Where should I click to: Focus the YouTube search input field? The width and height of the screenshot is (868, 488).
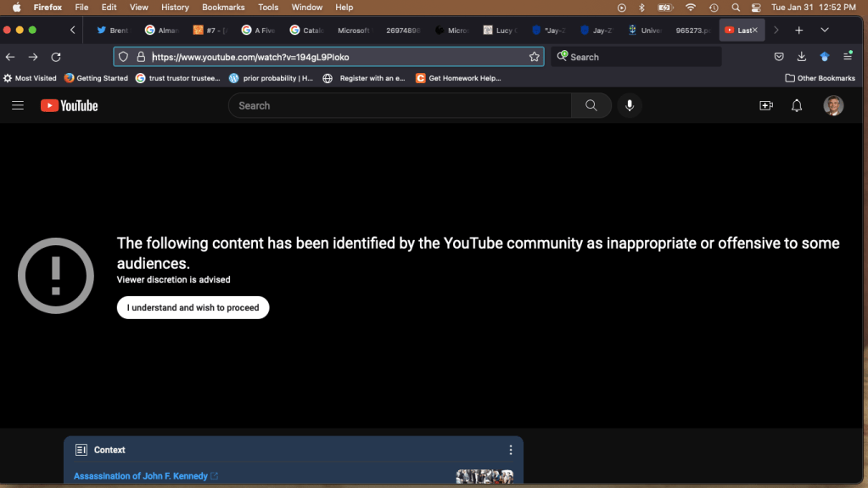click(399, 106)
